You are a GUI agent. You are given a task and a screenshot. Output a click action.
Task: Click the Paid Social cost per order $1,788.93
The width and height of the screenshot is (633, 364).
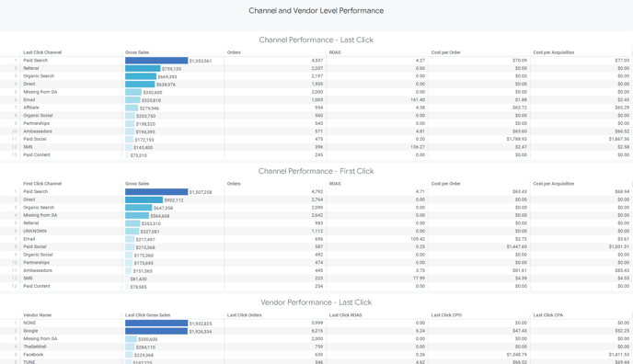517,139
